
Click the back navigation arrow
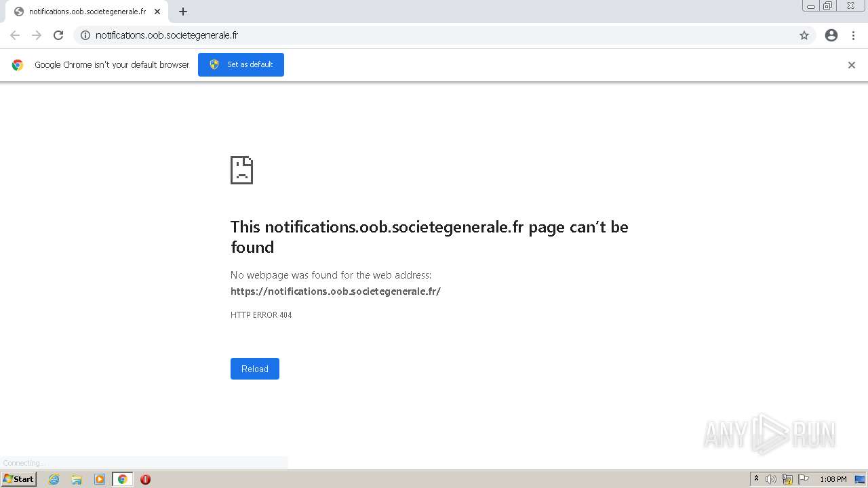click(x=15, y=35)
